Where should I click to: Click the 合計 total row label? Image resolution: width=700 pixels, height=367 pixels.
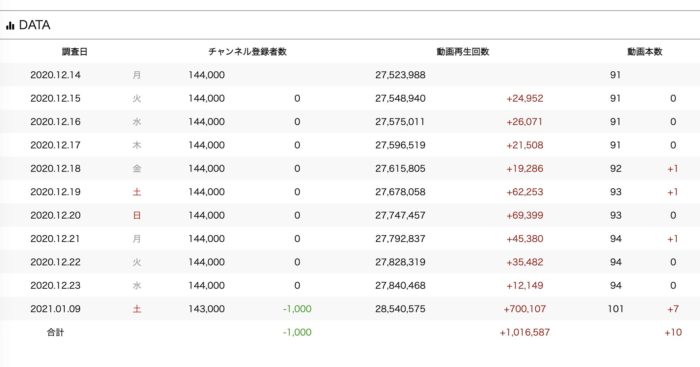coord(55,332)
